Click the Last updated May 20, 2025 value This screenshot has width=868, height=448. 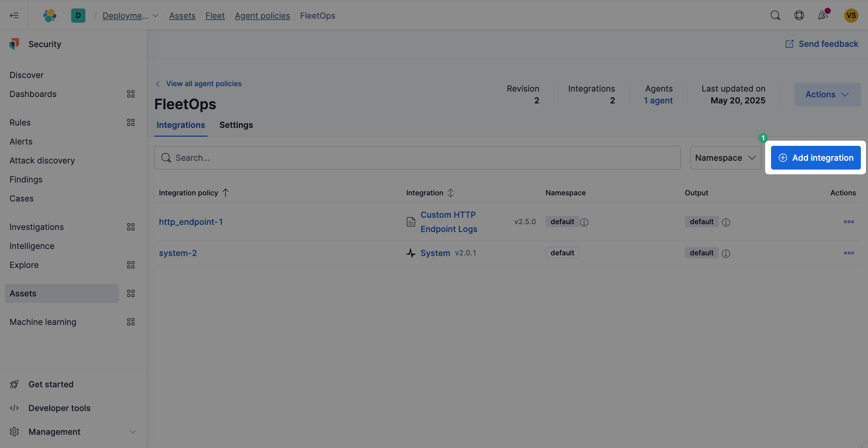738,100
